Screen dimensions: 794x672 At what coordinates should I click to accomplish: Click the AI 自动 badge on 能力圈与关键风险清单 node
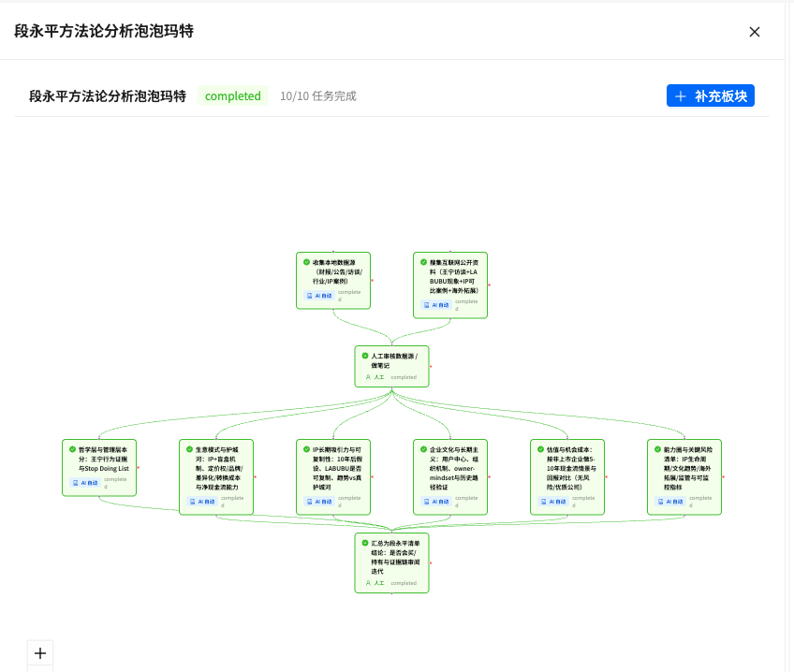[x=670, y=502]
